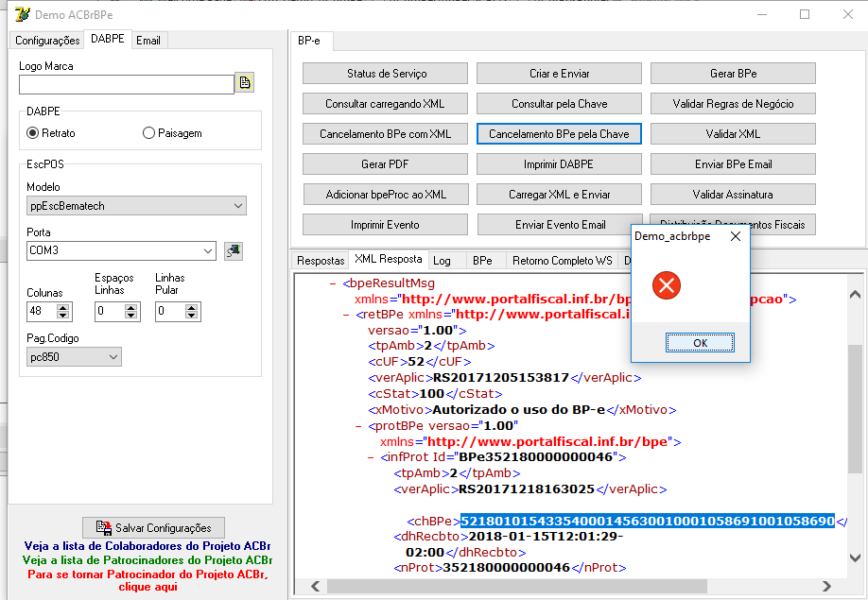The height and width of the screenshot is (600, 868).
Task: Click Carregar XML e Enviar button
Action: 559,194
